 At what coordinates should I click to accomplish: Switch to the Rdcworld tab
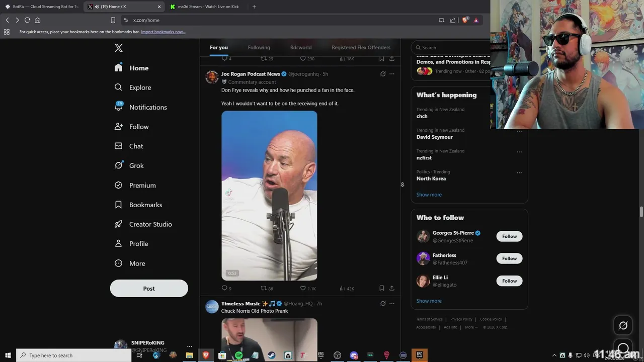(x=301, y=47)
